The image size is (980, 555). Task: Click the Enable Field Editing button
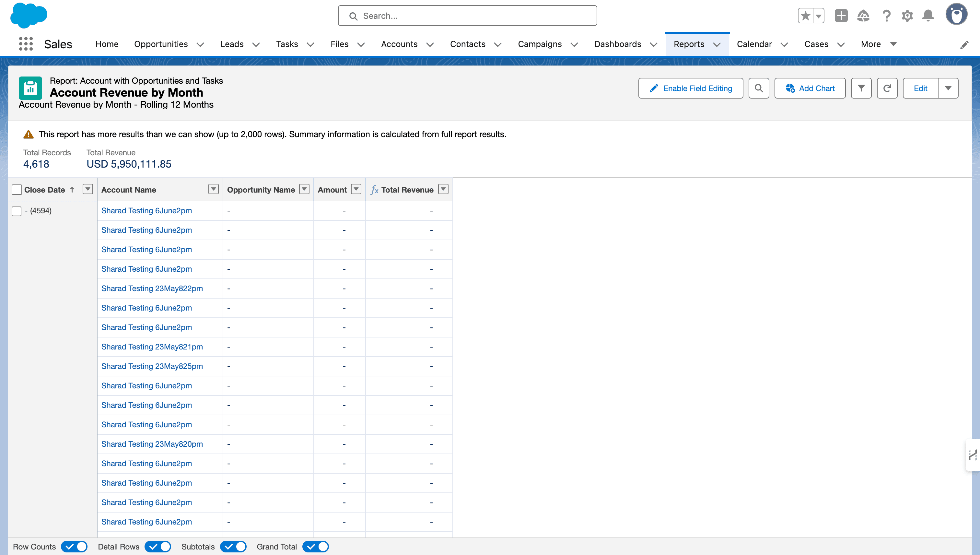pos(690,89)
